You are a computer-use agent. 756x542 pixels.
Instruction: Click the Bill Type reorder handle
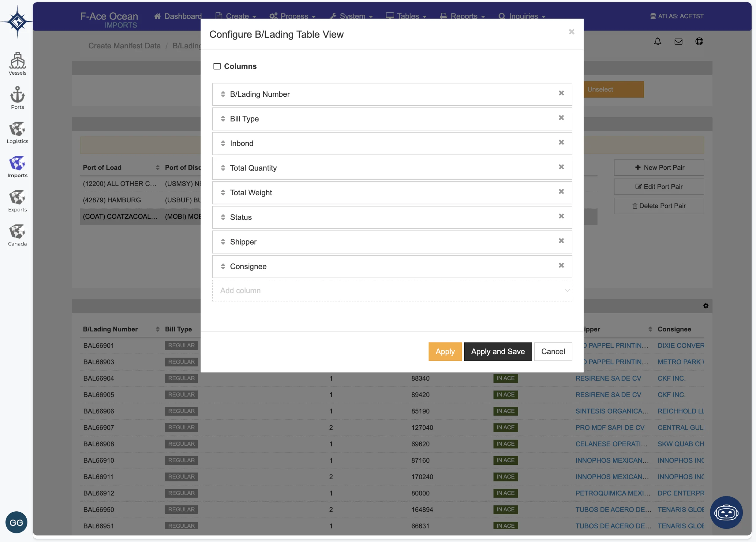pyautogui.click(x=223, y=119)
